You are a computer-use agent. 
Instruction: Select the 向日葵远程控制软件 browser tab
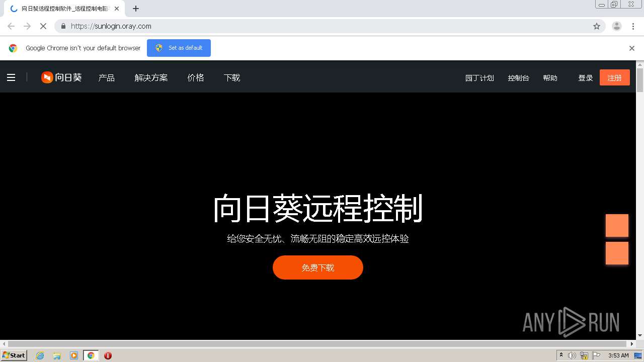(65, 9)
